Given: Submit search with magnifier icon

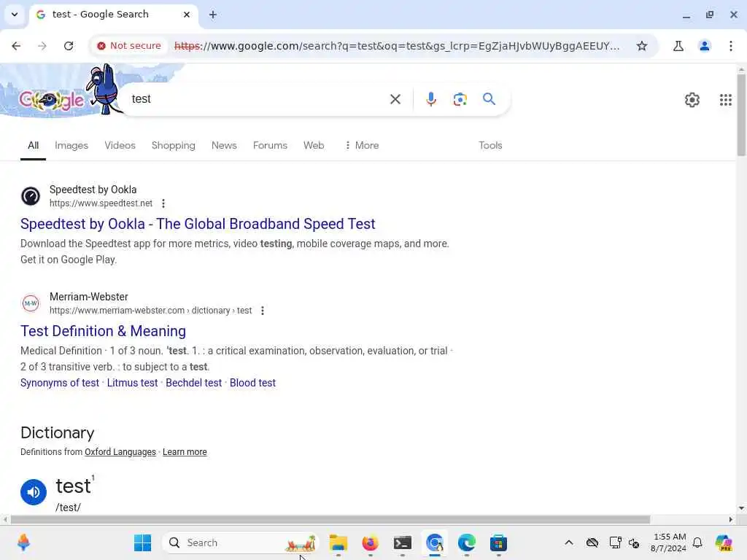Looking at the screenshot, I should pos(489,99).
